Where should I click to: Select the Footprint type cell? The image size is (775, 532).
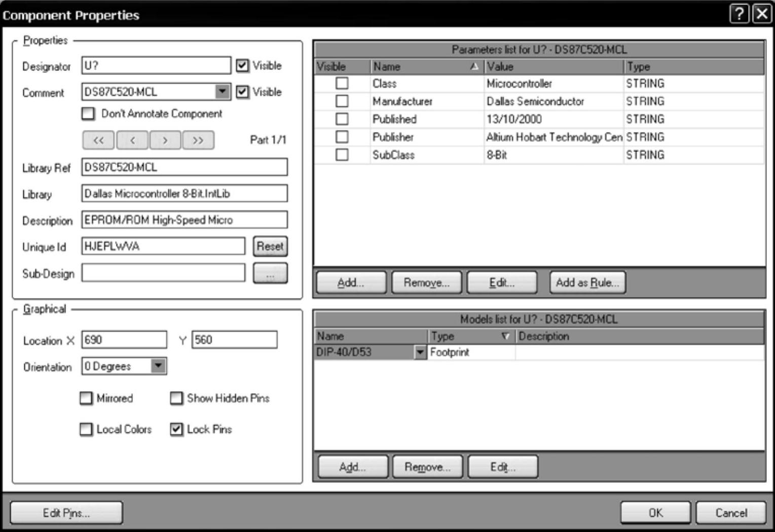(x=471, y=352)
